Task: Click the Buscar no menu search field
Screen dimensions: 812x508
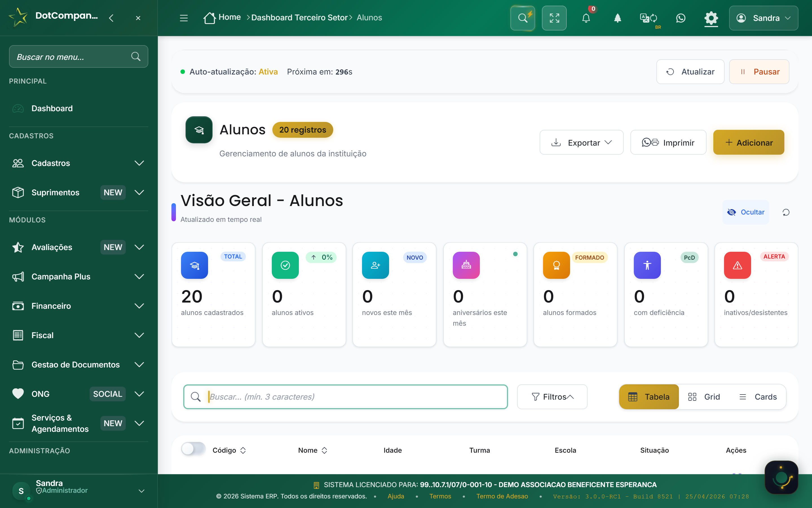Action: pyautogui.click(x=78, y=56)
